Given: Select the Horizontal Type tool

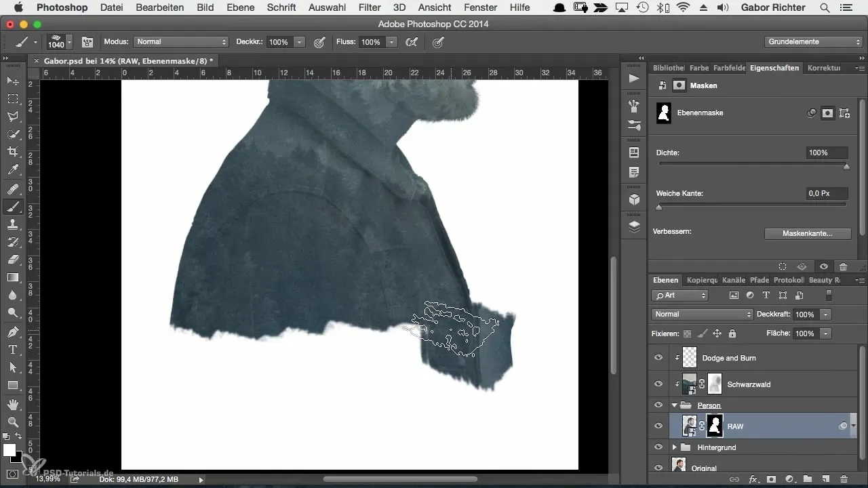Looking at the screenshot, I should (12, 350).
